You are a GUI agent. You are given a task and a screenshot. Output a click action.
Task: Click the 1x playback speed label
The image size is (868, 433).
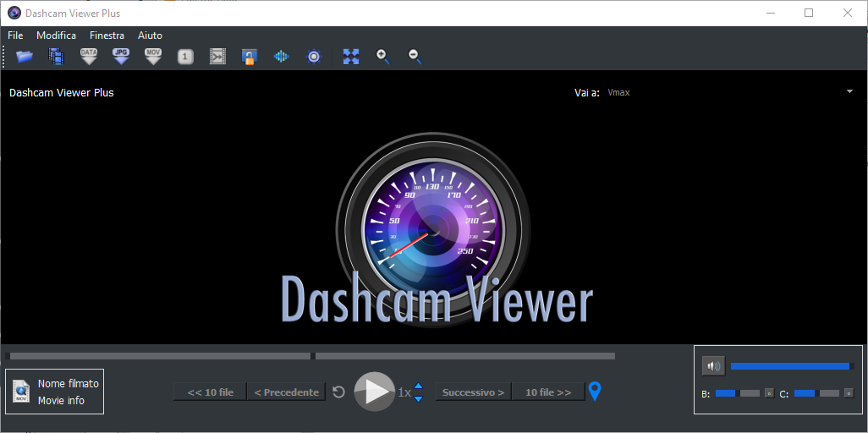point(404,392)
